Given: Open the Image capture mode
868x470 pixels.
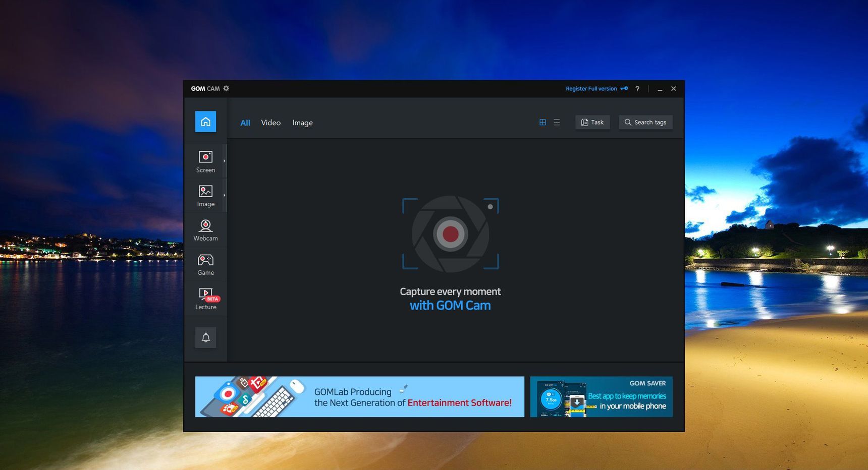Looking at the screenshot, I should [x=205, y=196].
